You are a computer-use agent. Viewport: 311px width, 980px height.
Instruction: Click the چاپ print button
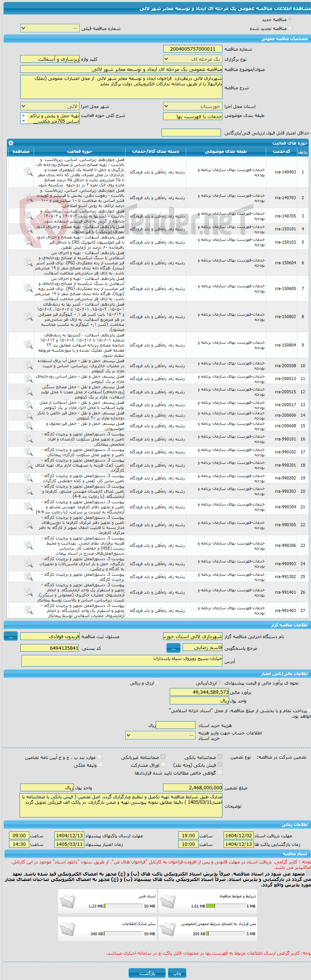pyautogui.click(x=177, y=973)
